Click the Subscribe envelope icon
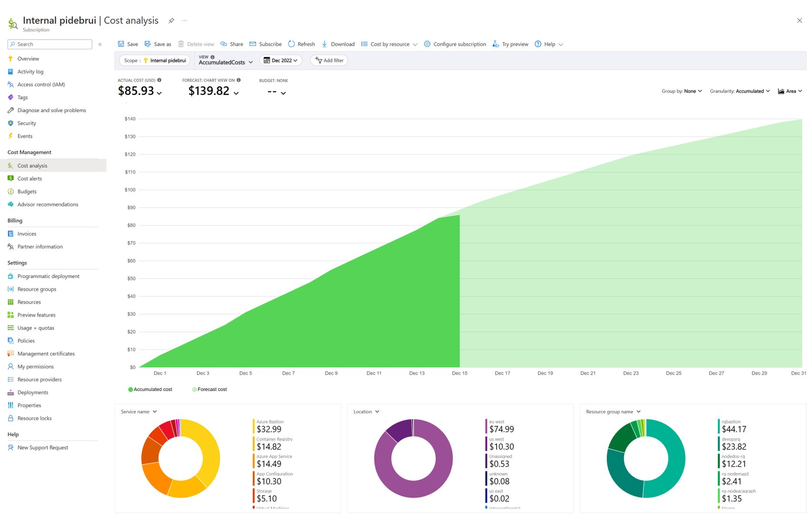The image size is (812, 515). coord(253,44)
